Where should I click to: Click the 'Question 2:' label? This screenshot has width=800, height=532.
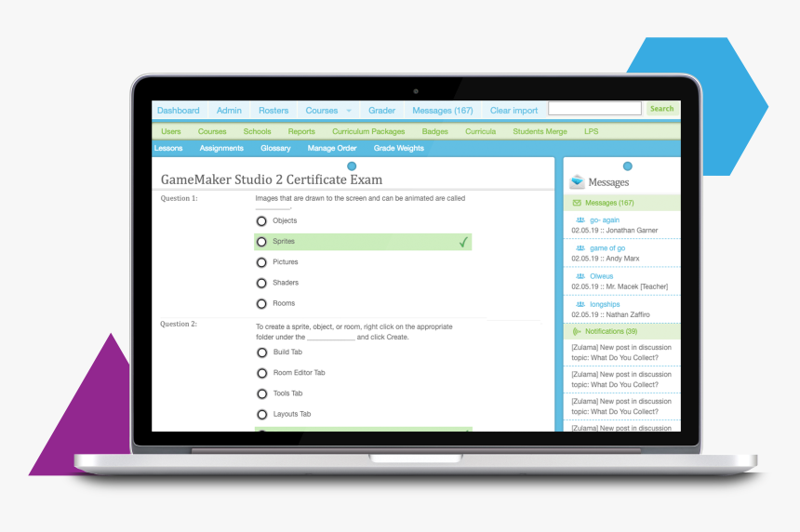coord(179,324)
